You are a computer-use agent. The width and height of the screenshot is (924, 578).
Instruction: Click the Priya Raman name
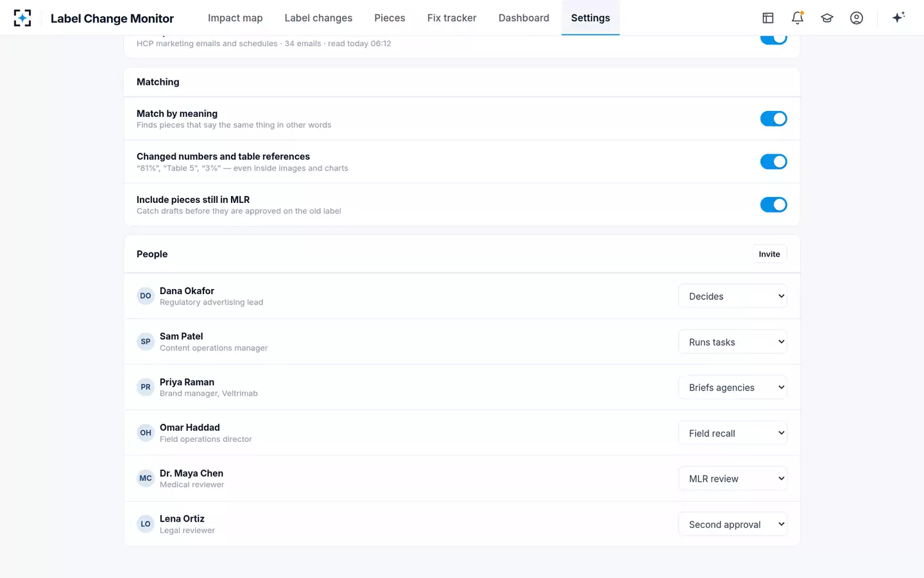tap(187, 382)
